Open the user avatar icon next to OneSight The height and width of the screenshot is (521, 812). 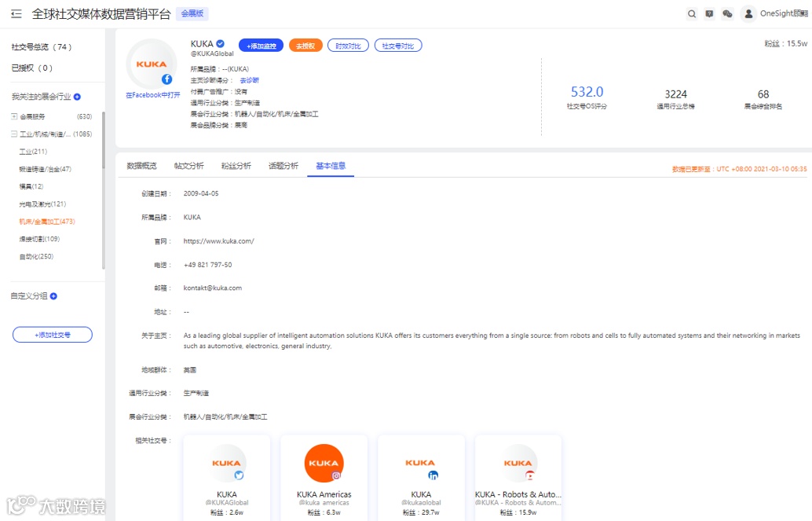click(748, 14)
